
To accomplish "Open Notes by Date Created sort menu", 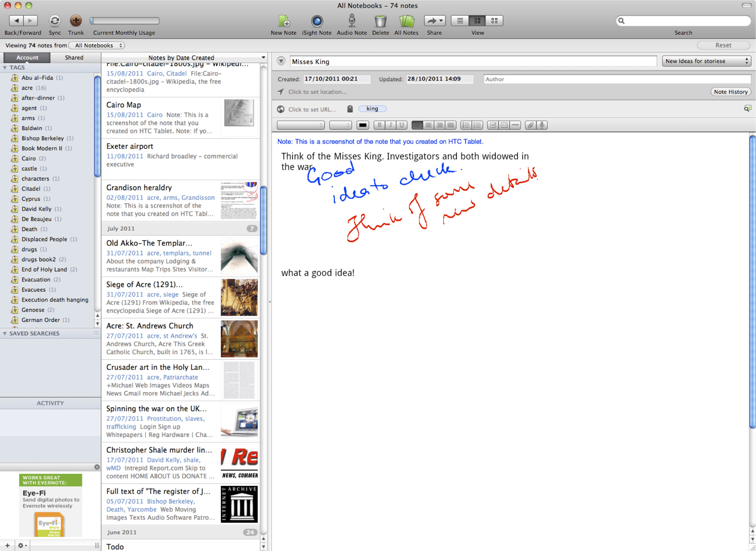I will (181, 58).
